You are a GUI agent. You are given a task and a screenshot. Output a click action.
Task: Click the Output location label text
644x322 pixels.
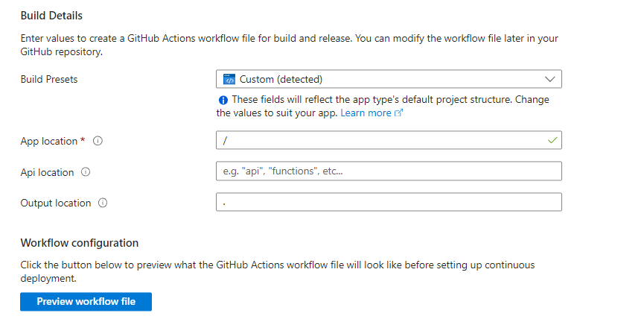tap(56, 203)
